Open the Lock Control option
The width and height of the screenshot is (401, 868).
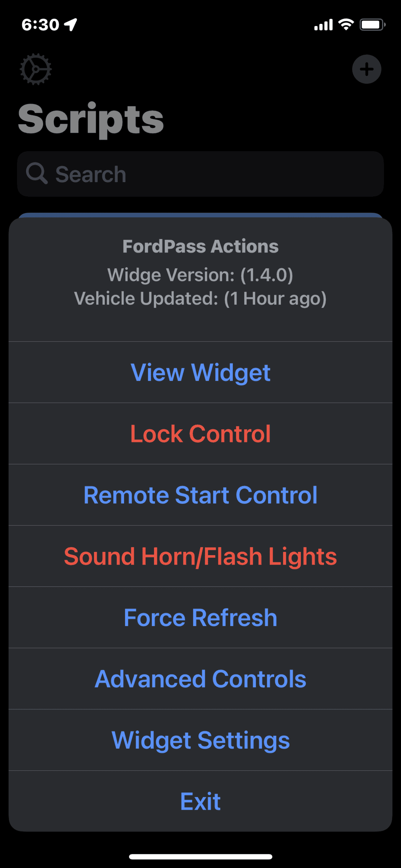[x=200, y=433]
